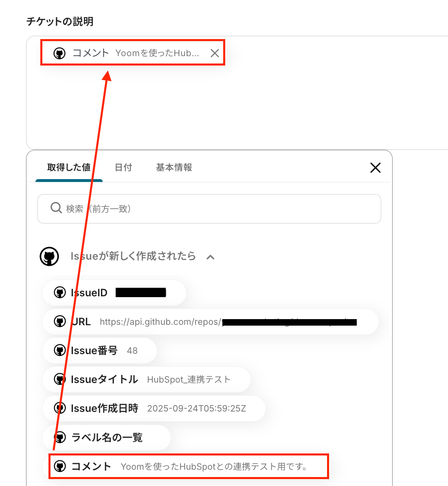The image size is (448, 486).
Task: Add the ラベル名の一覧 value
Action: [x=107, y=437]
